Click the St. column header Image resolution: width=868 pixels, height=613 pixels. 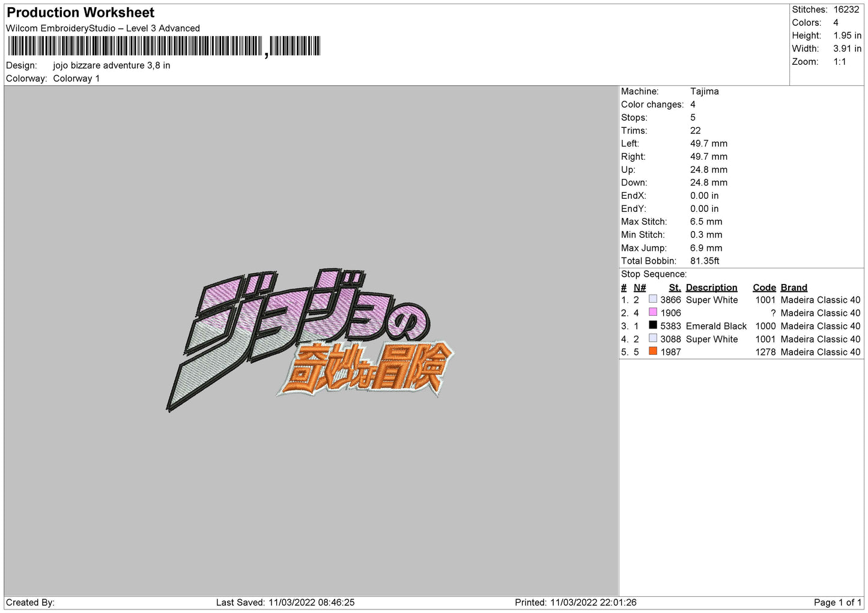click(x=675, y=288)
